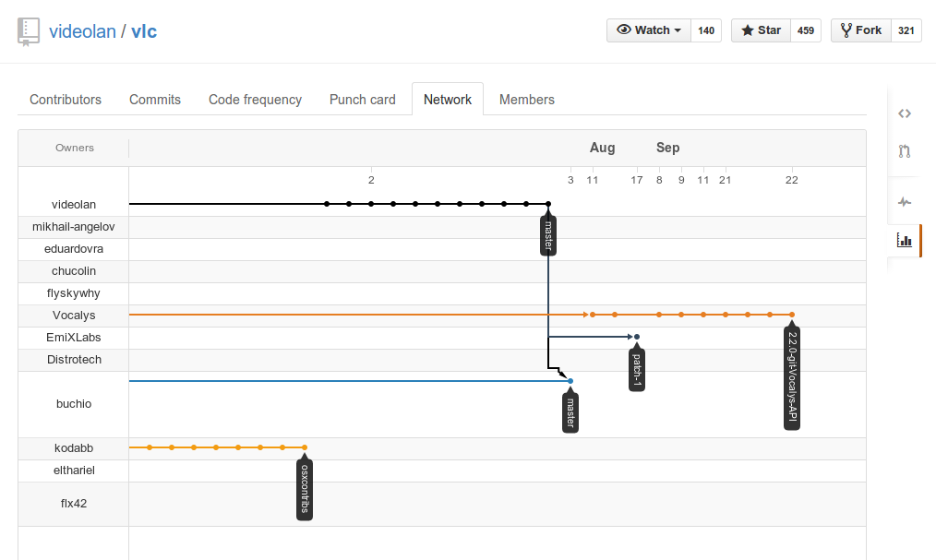
Task: Click the first kodabb commit dot
Action: coord(150,447)
